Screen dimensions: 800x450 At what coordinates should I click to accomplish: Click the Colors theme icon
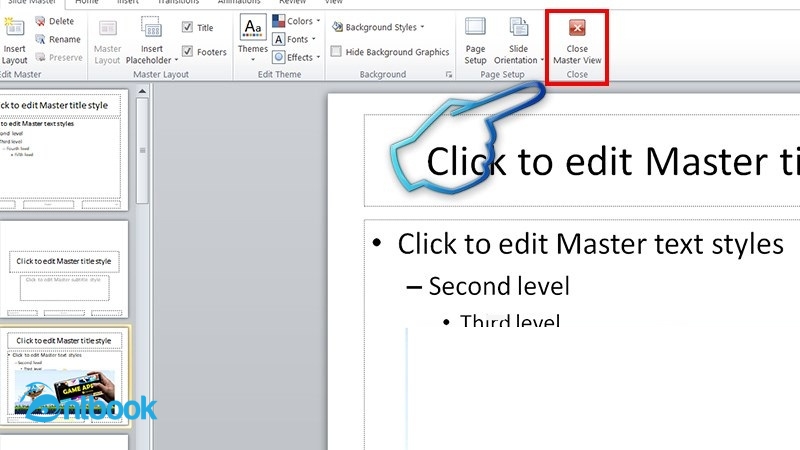(279, 21)
